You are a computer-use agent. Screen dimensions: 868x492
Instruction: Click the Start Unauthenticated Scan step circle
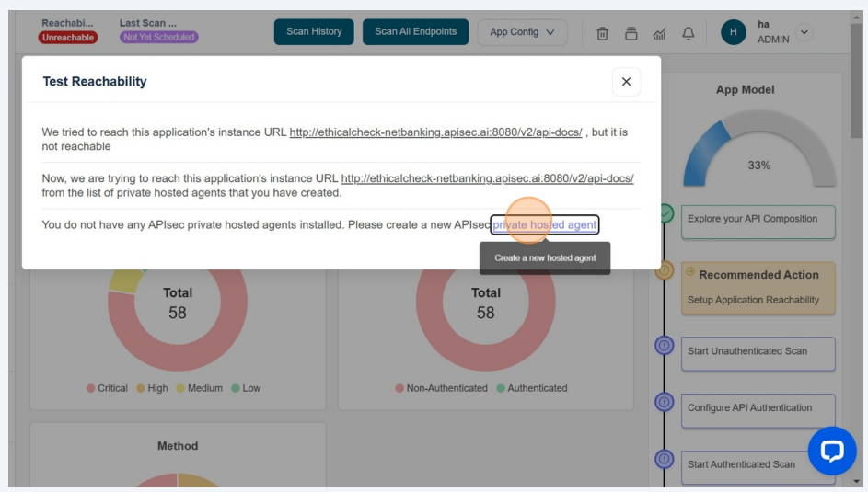coord(664,346)
